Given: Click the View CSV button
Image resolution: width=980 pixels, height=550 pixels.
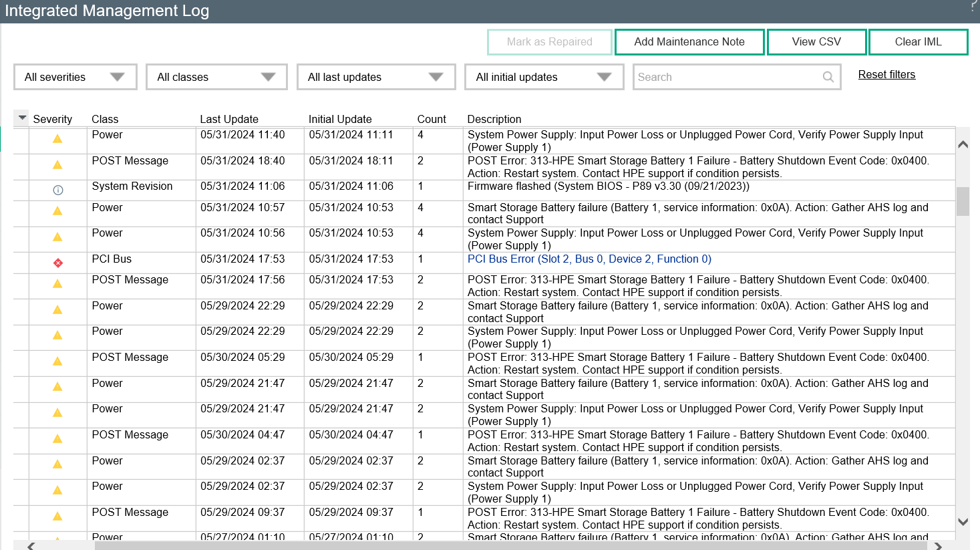Looking at the screenshot, I should click(x=816, y=41).
